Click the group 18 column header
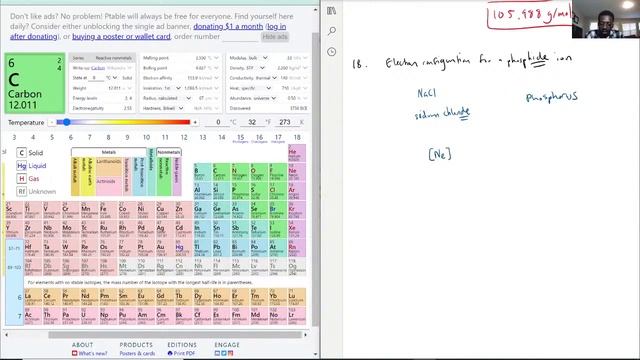The width and height of the screenshot is (640, 360). (297, 137)
